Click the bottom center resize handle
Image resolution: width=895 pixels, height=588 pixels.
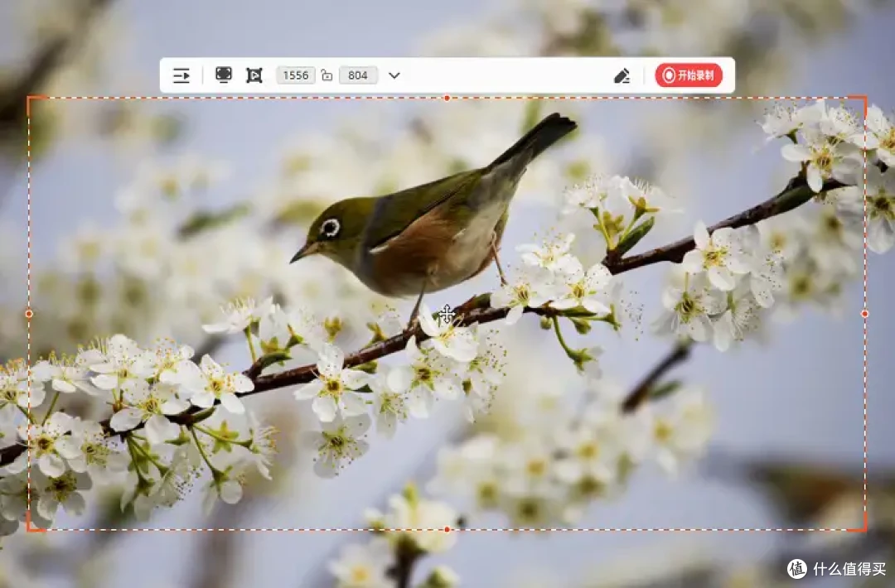447,530
